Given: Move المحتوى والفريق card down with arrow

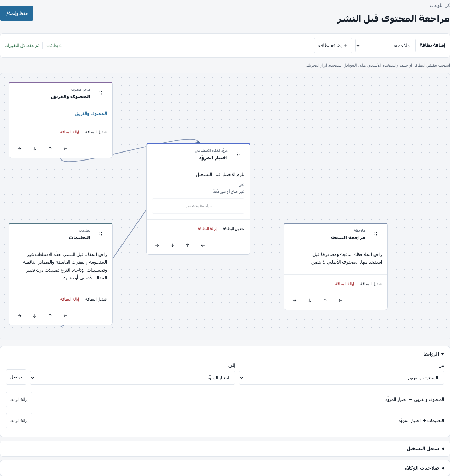Looking at the screenshot, I should [35, 149].
